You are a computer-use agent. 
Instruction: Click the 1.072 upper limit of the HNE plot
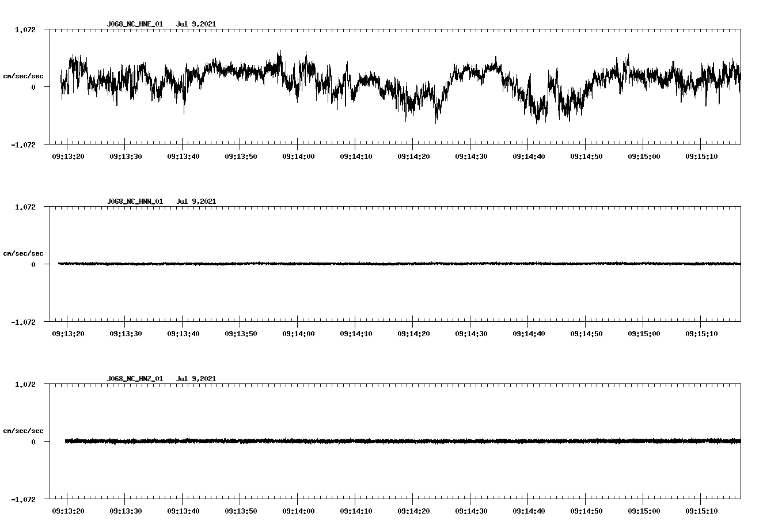(x=25, y=29)
